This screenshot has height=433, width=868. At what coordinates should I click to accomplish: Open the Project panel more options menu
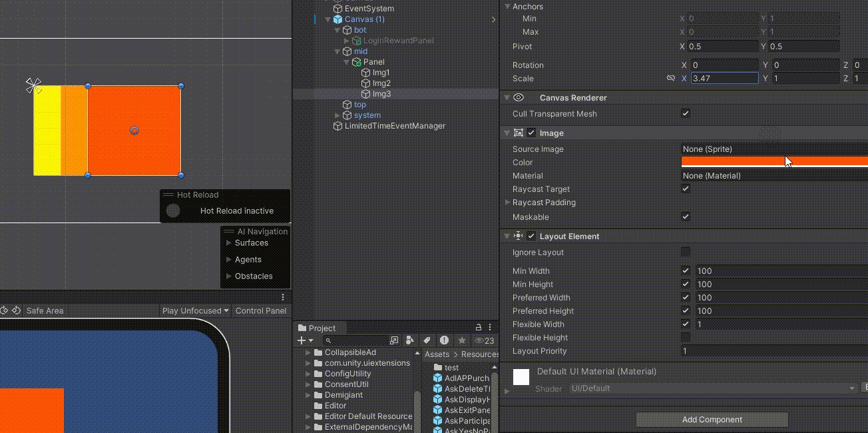(x=490, y=327)
